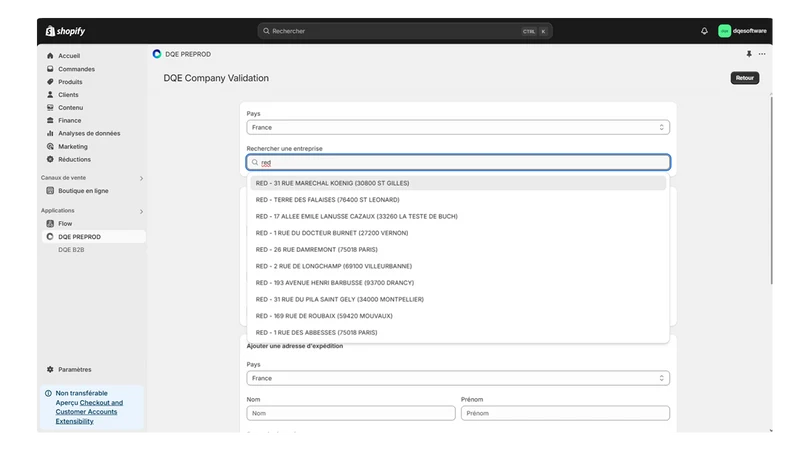Focus the Rechercher une entreprise field

coord(458,162)
